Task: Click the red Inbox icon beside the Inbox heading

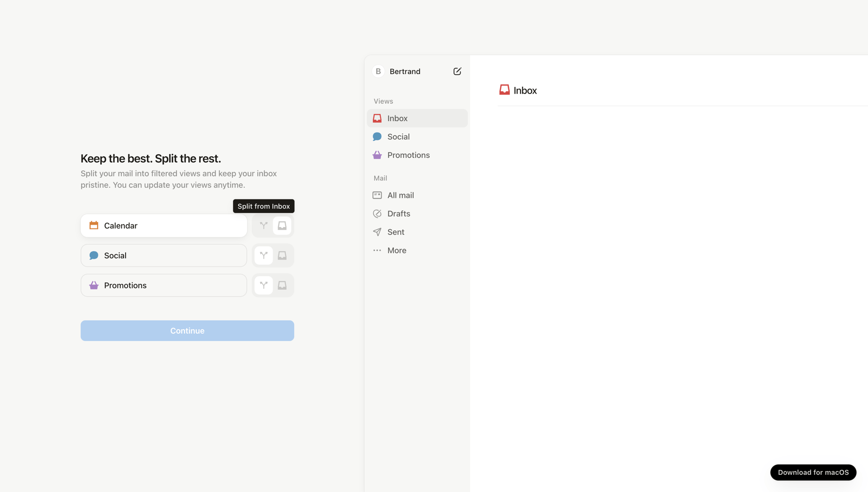Action: [504, 90]
